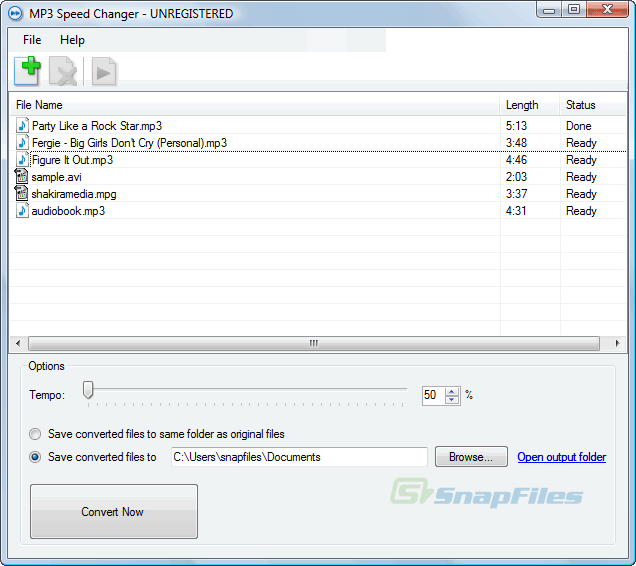The image size is (636, 566).
Task: Click the Ready status in sample.avi row
Action: 581,177
